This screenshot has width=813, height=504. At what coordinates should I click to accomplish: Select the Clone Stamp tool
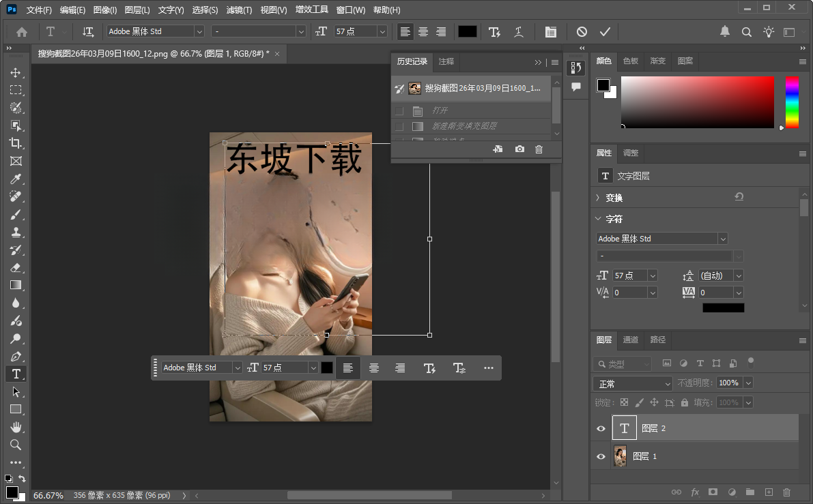[x=16, y=232]
